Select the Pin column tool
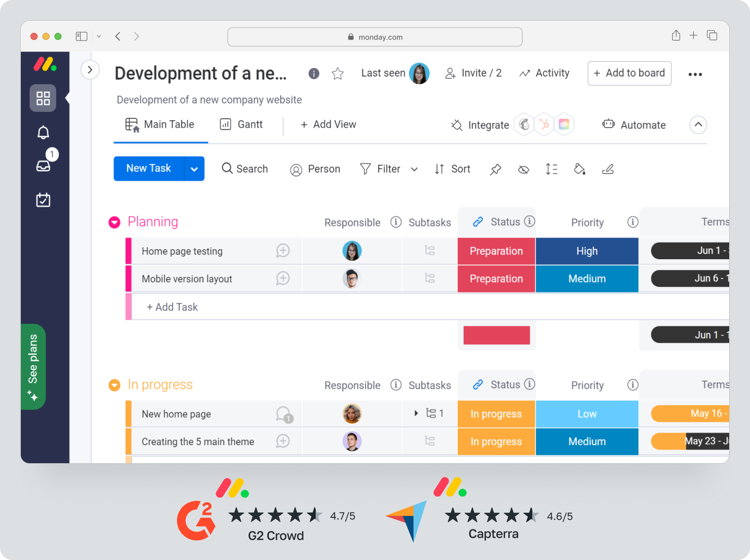 coord(495,169)
